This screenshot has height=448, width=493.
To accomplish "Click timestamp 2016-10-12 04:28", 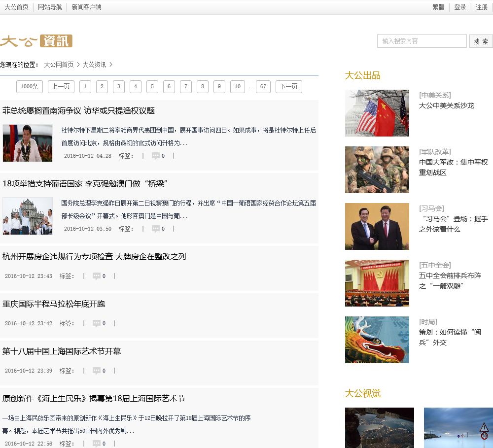I will point(88,156).
